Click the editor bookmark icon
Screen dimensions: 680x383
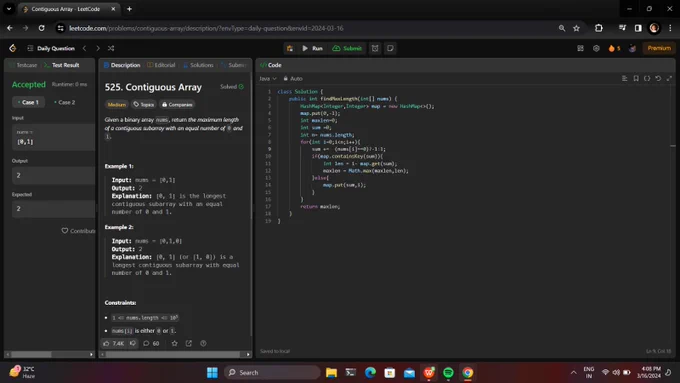[636, 79]
